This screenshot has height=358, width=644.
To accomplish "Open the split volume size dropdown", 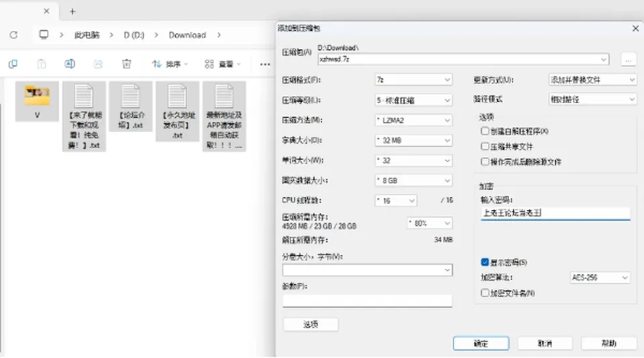I will point(367,270).
